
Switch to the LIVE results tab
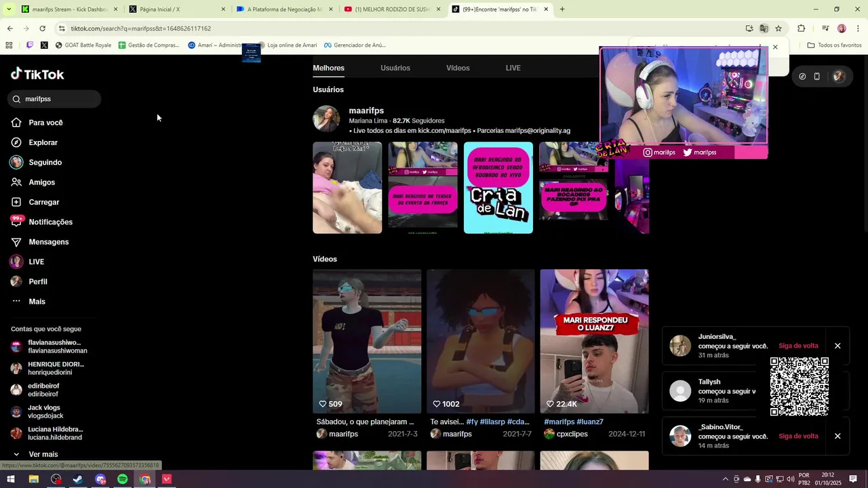pyautogui.click(x=513, y=68)
